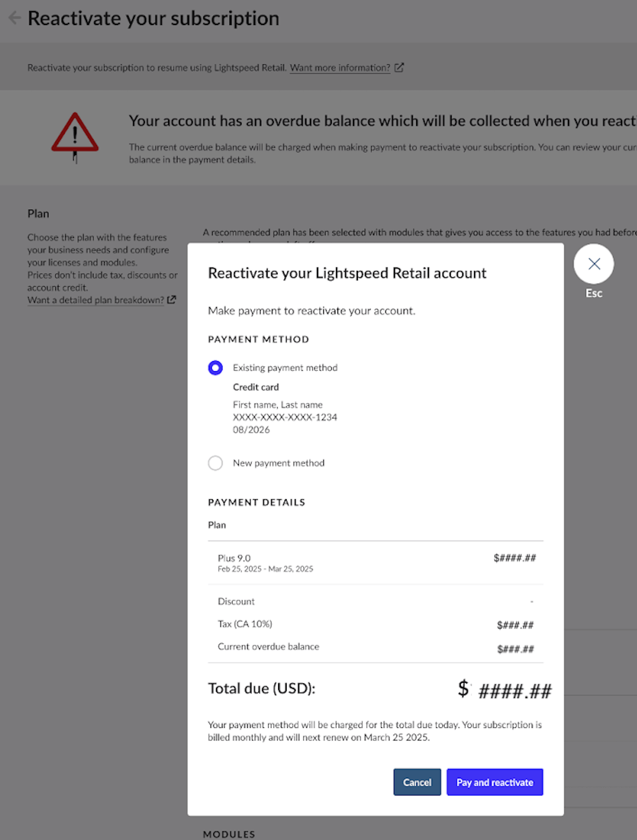This screenshot has width=637, height=840.
Task: Click the Plus 9.0 plan line item
Action: click(234, 558)
